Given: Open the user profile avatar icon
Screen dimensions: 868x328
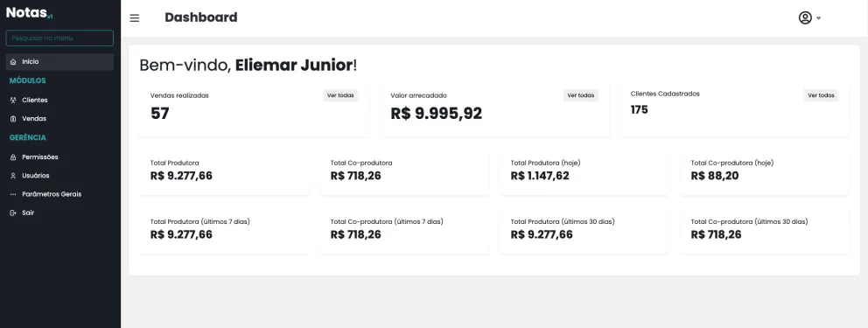Looking at the screenshot, I should click(805, 17).
